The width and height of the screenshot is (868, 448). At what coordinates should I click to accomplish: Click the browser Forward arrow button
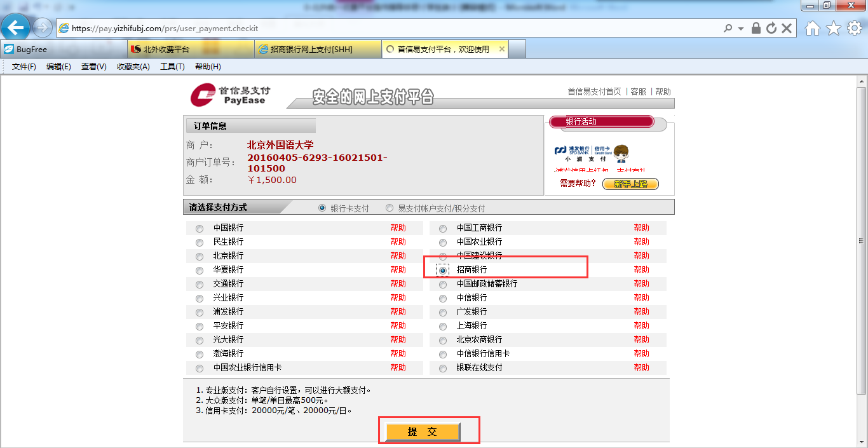tap(43, 27)
